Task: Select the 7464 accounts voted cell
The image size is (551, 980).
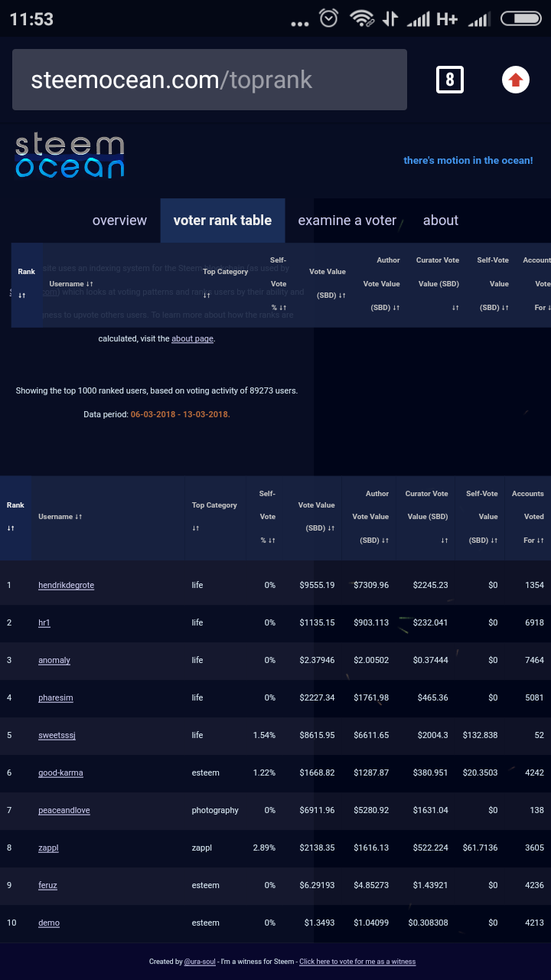Action: 534,660
